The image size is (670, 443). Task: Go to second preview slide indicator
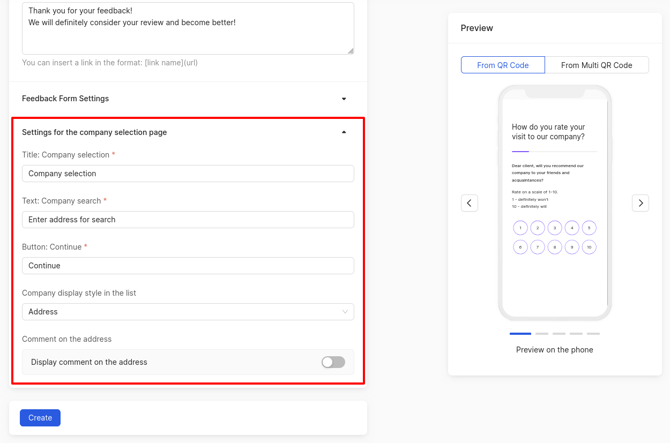(541, 333)
